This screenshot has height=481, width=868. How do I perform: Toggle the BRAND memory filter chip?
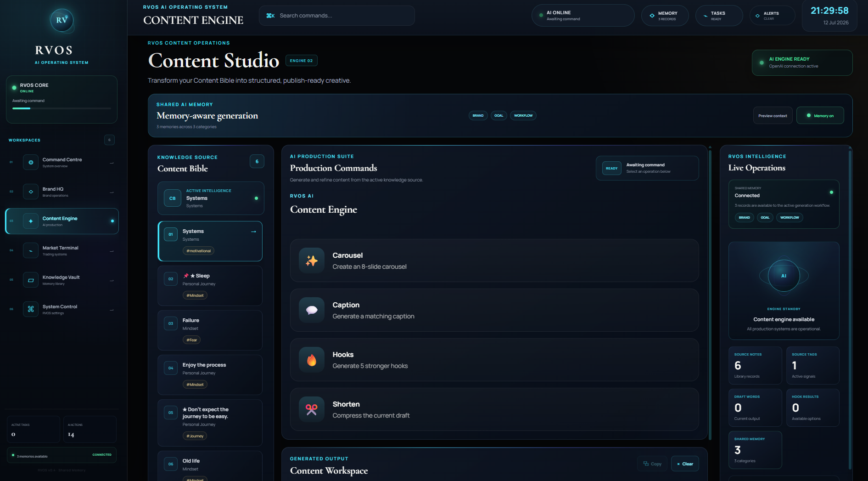tap(478, 116)
